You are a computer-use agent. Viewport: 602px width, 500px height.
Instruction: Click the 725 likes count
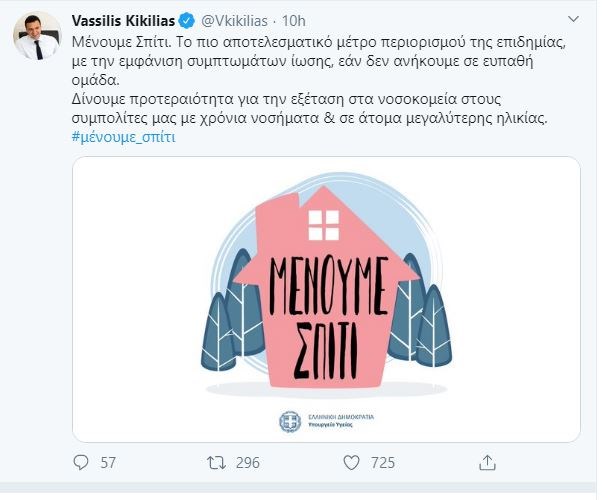point(384,462)
